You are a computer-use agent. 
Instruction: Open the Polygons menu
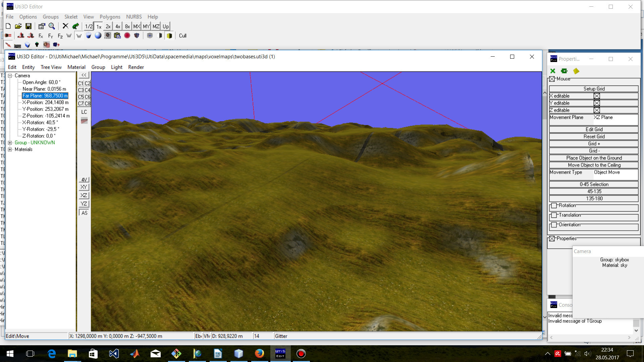click(x=110, y=17)
